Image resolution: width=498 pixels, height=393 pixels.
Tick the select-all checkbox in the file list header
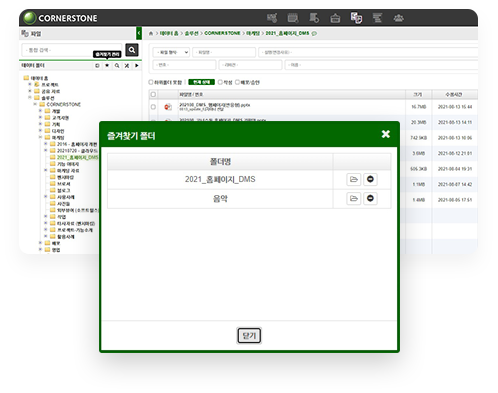[x=153, y=94]
